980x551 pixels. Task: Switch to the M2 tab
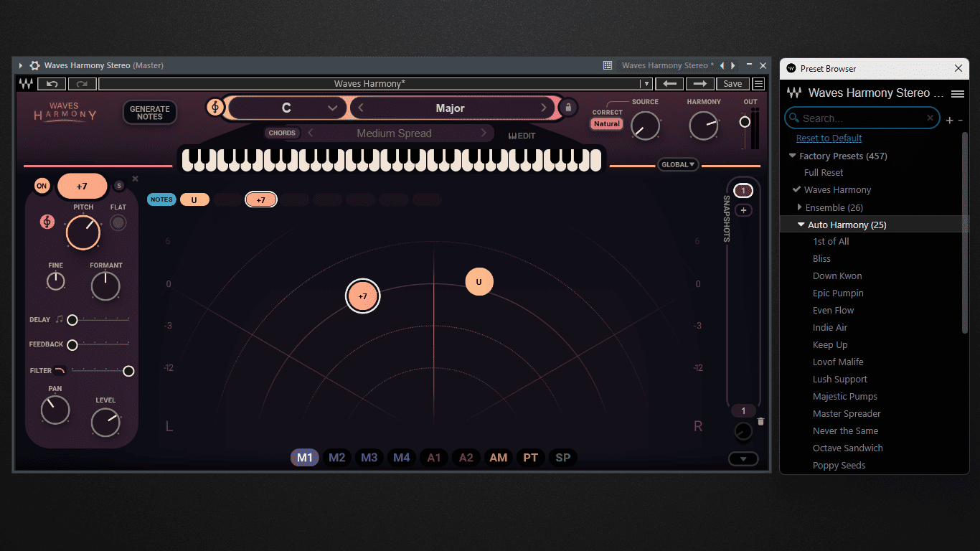(x=337, y=458)
